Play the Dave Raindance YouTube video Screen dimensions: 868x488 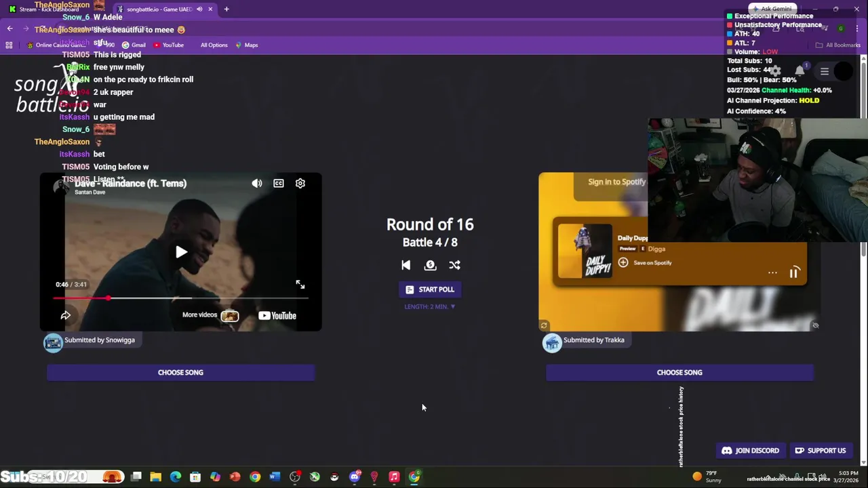pyautogui.click(x=181, y=252)
